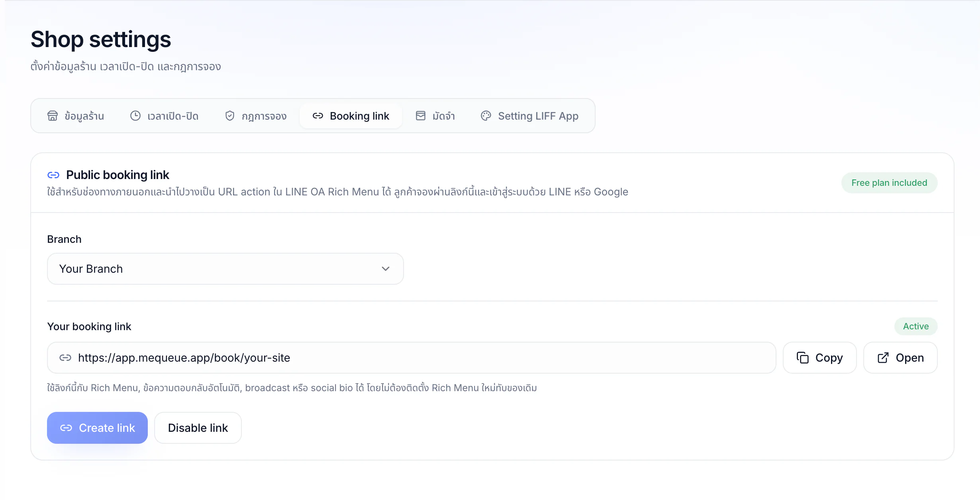Click the Public booking link description text
The width and height of the screenshot is (980, 500).
[x=337, y=192]
